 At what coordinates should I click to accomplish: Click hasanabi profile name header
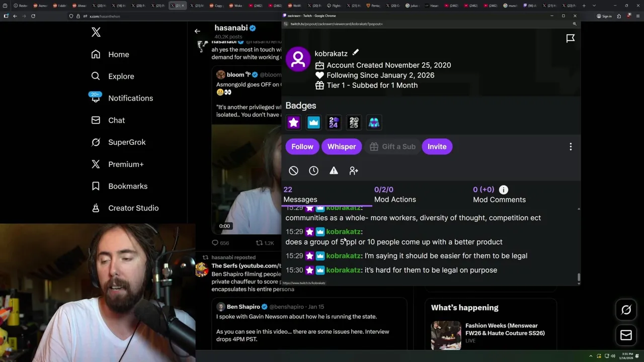[231, 28]
